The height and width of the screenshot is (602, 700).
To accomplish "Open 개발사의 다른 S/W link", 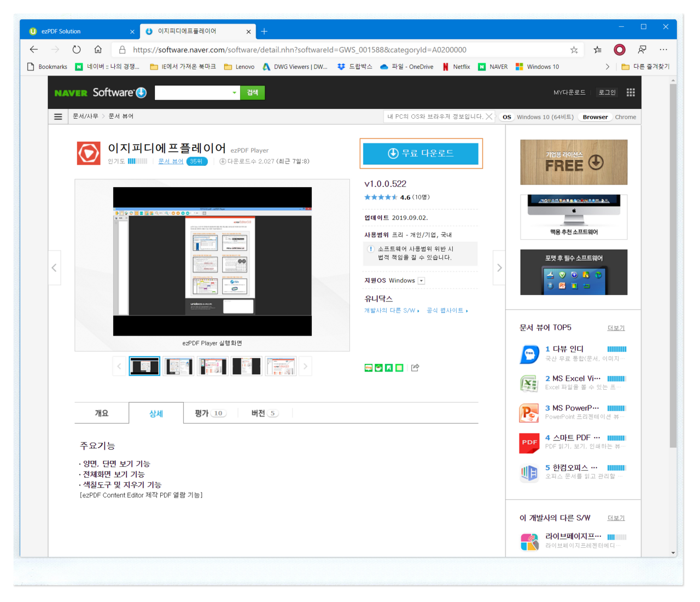I will [x=392, y=310].
